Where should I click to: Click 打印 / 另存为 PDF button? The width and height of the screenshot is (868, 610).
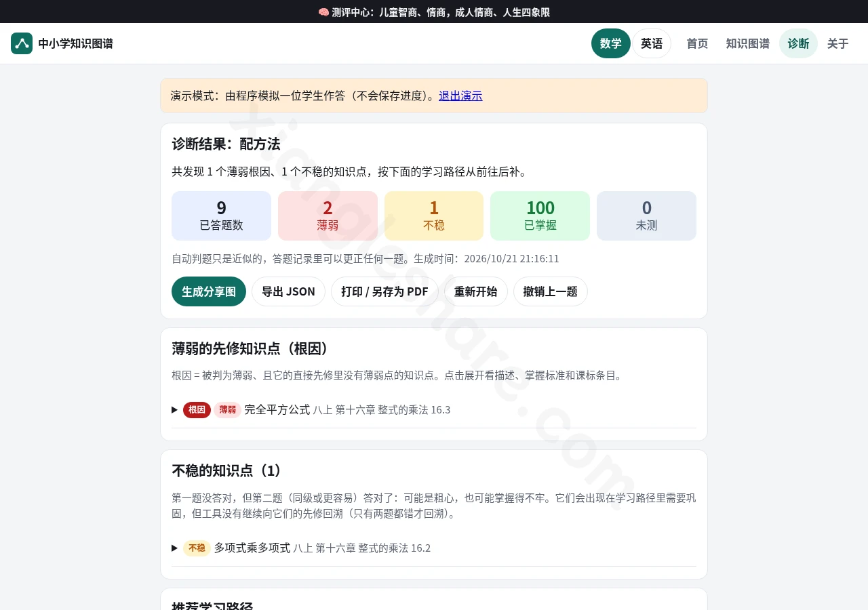point(384,291)
